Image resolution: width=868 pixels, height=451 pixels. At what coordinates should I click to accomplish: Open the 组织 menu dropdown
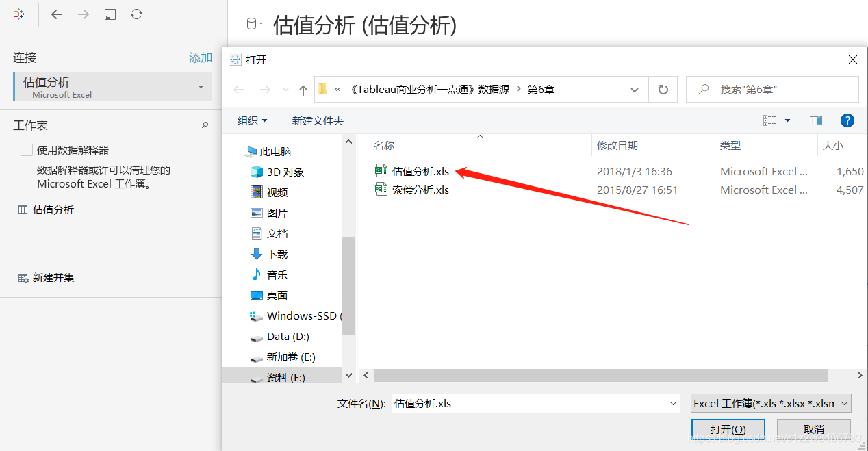pos(252,120)
